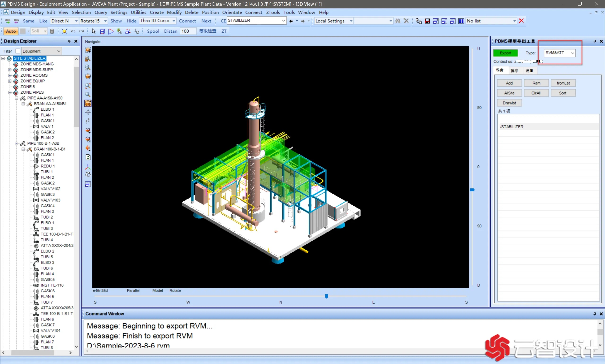The height and width of the screenshot is (364, 605).
Task: Select /STABILIZER in the export list
Action: (x=549, y=127)
